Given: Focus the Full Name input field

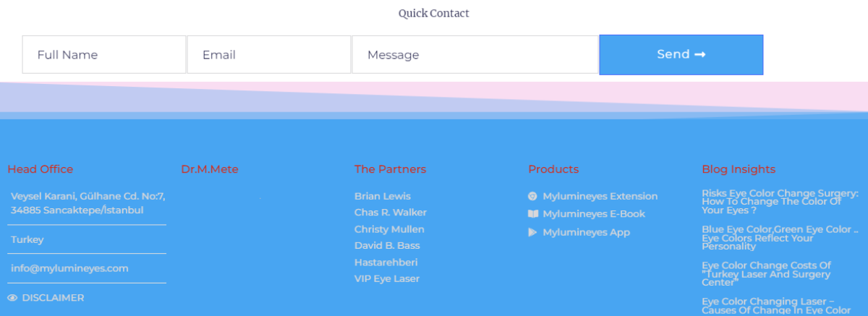Looking at the screenshot, I should point(104,55).
